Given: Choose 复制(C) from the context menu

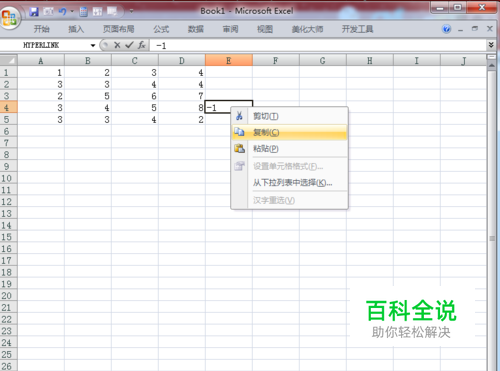Looking at the screenshot, I should [x=289, y=132].
